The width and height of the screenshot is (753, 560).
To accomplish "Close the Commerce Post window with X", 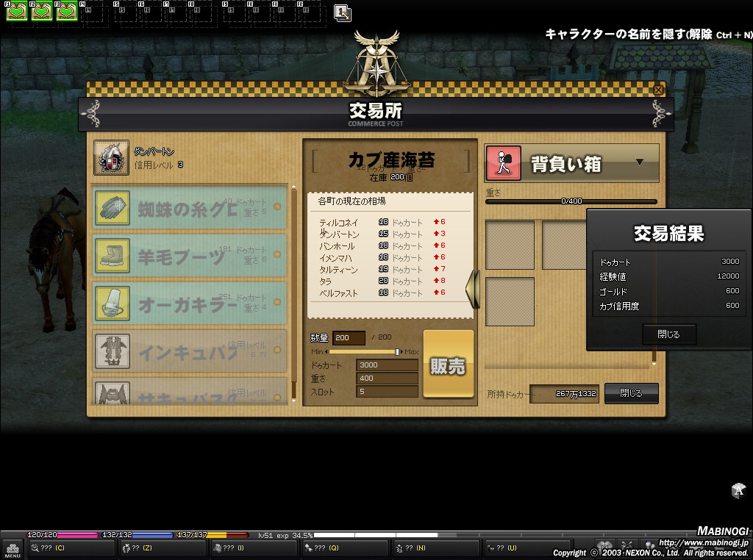I will pyautogui.click(x=658, y=90).
